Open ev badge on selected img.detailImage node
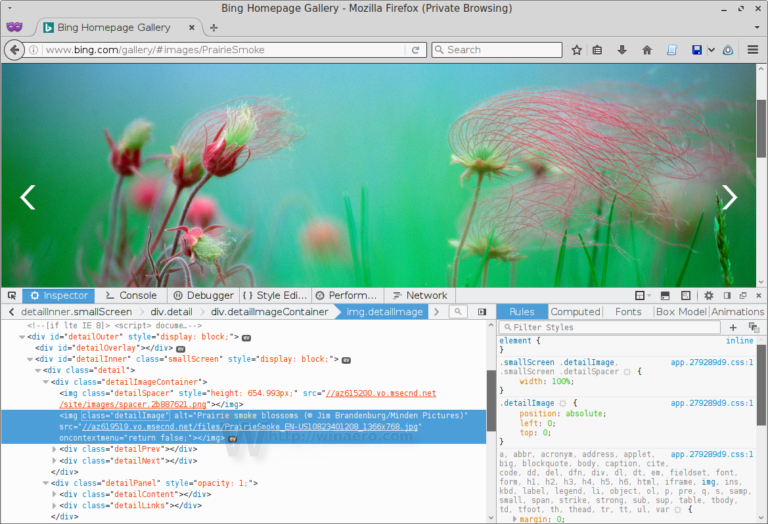The height and width of the screenshot is (524, 768). coord(233,439)
